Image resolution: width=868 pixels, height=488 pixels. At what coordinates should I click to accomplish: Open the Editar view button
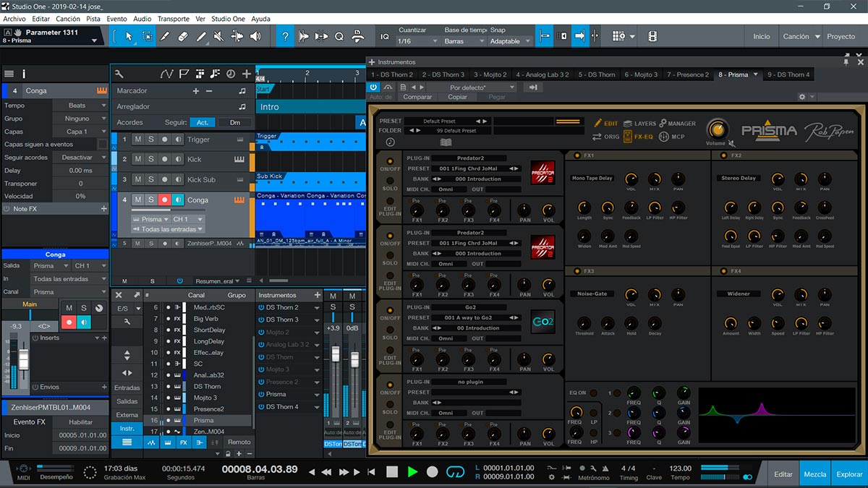coord(783,474)
